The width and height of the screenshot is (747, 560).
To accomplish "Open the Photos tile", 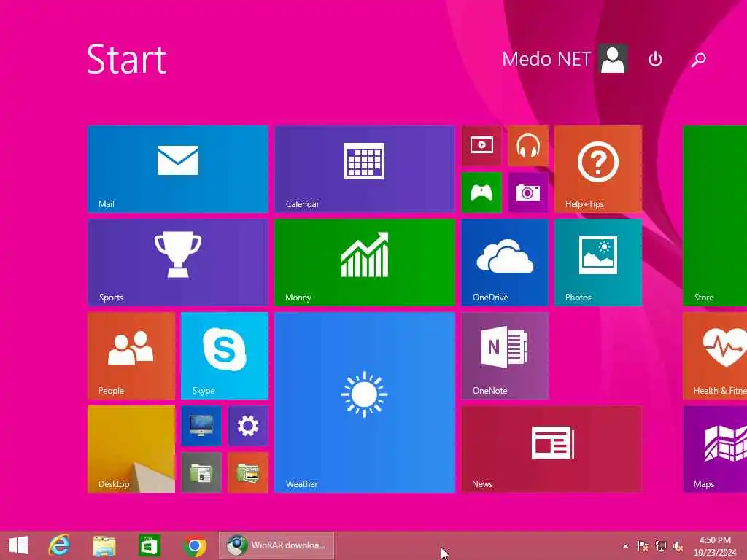I will coord(598,262).
